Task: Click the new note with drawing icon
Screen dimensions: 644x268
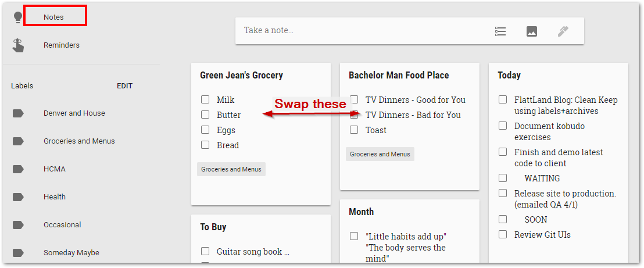Action: pos(563,31)
